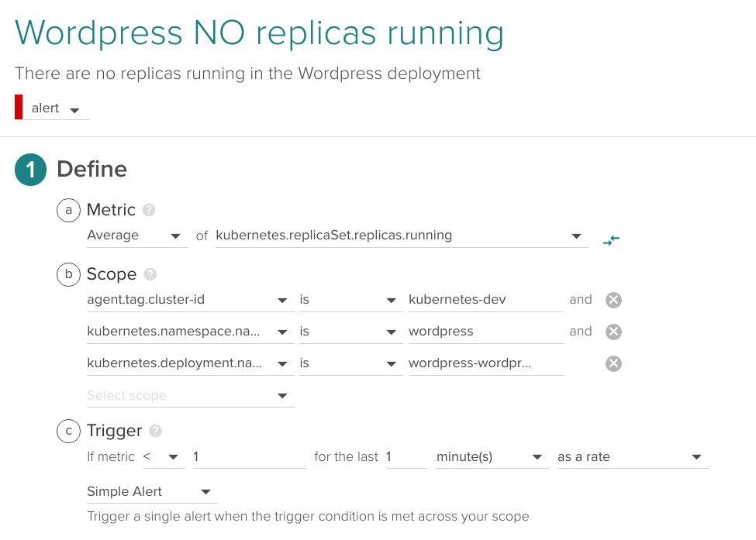Click the 'Define' step heading

point(92,169)
